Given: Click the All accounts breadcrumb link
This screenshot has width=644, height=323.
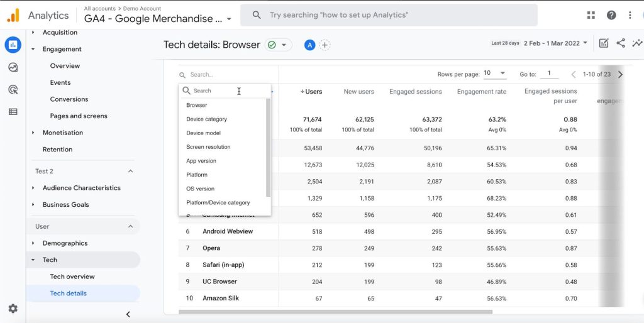Looking at the screenshot, I should point(100,9).
